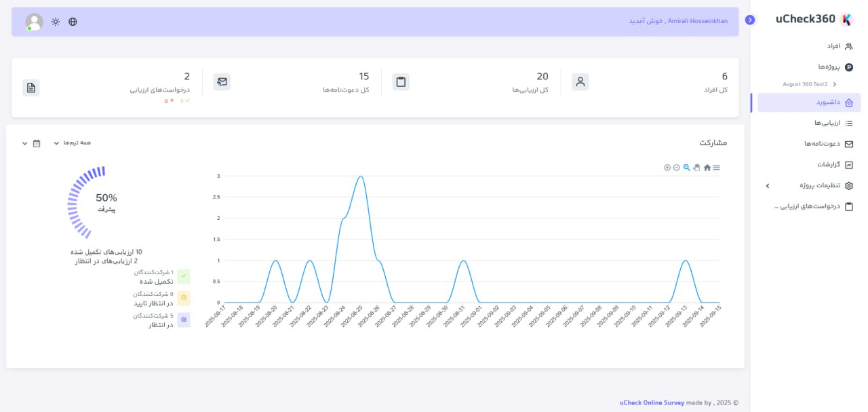Viewport: 868px width, 412px height.
Task: Open the chart hamburger export menu
Action: click(x=717, y=168)
